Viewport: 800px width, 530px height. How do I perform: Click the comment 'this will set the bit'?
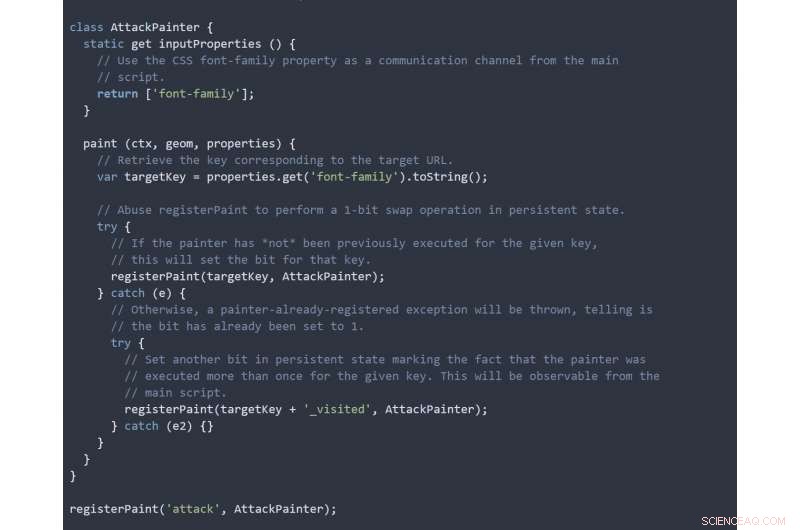point(241,260)
